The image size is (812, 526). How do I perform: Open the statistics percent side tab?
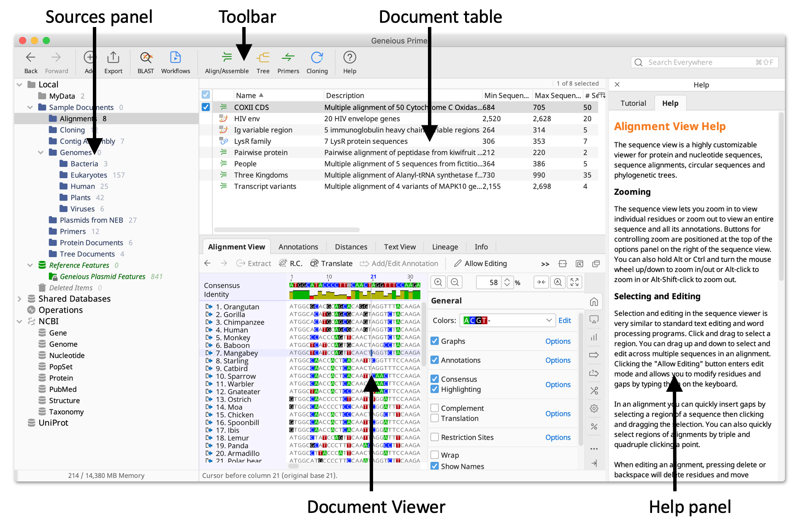594,426
